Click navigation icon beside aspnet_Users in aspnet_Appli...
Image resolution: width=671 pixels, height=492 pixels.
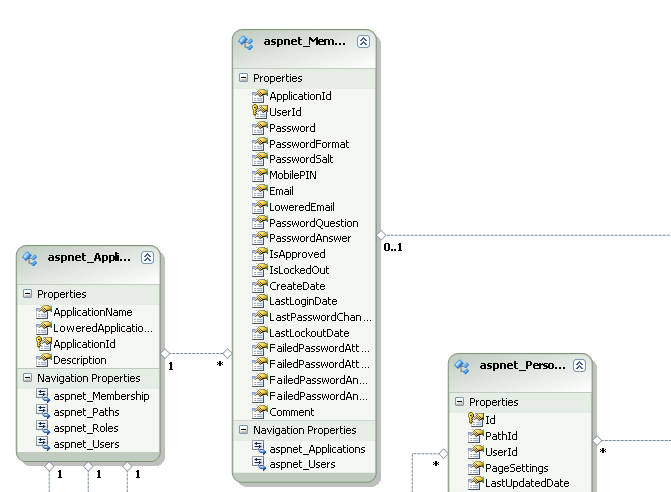point(43,444)
